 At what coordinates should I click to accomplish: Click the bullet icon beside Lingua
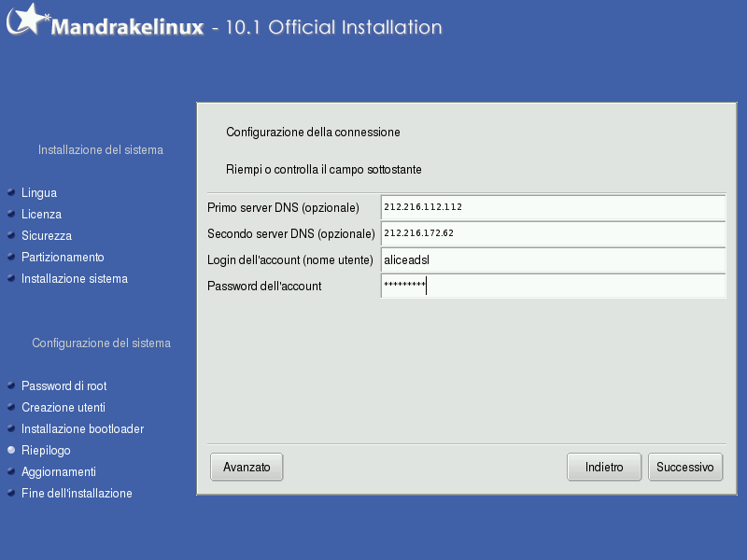tap(11, 193)
